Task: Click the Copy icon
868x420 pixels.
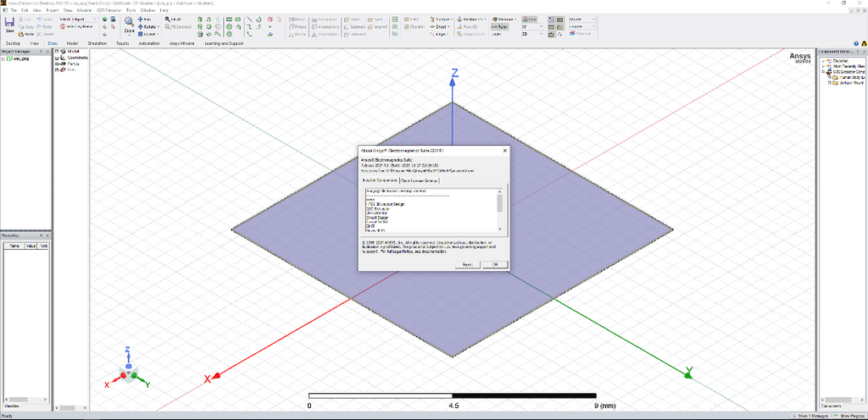Action: click(20, 26)
